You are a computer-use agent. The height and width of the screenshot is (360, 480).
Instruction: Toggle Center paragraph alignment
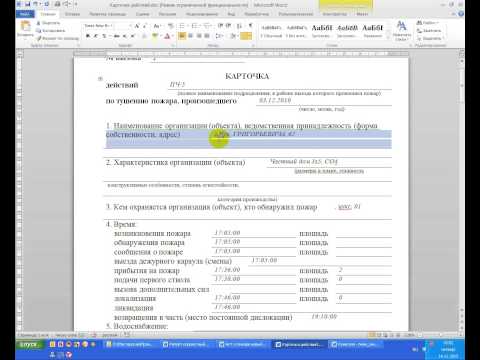point(190,36)
